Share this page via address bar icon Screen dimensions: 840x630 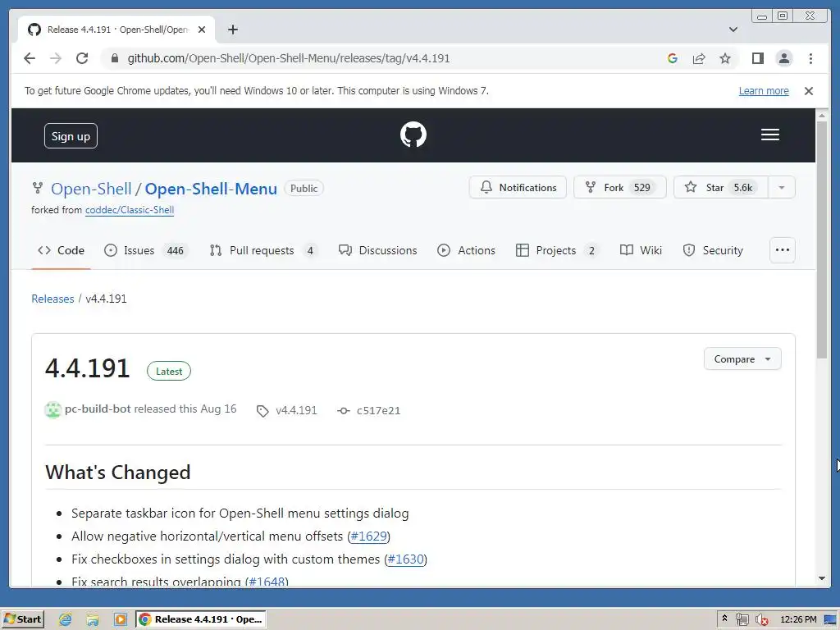(699, 58)
